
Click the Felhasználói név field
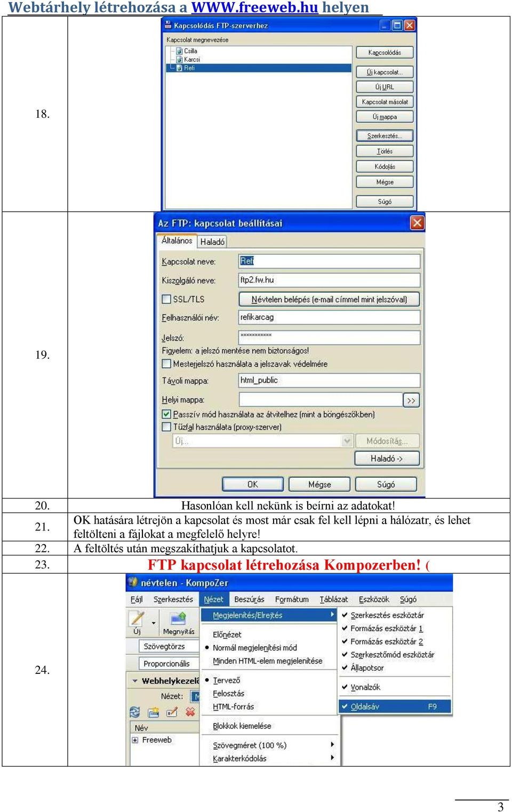(x=329, y=317)
